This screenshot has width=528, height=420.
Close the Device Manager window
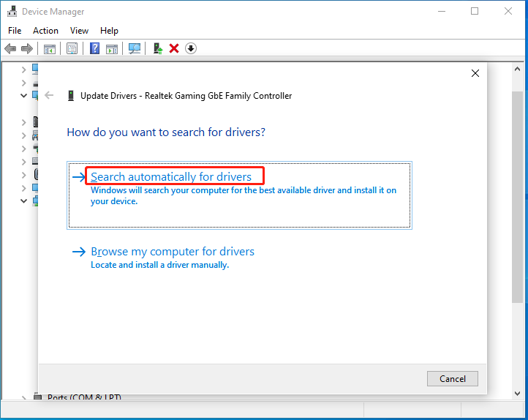click(508, 11)
